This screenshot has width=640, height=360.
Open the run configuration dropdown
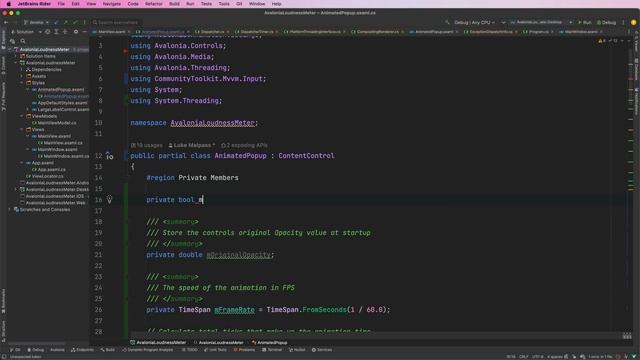click(541, 22)
